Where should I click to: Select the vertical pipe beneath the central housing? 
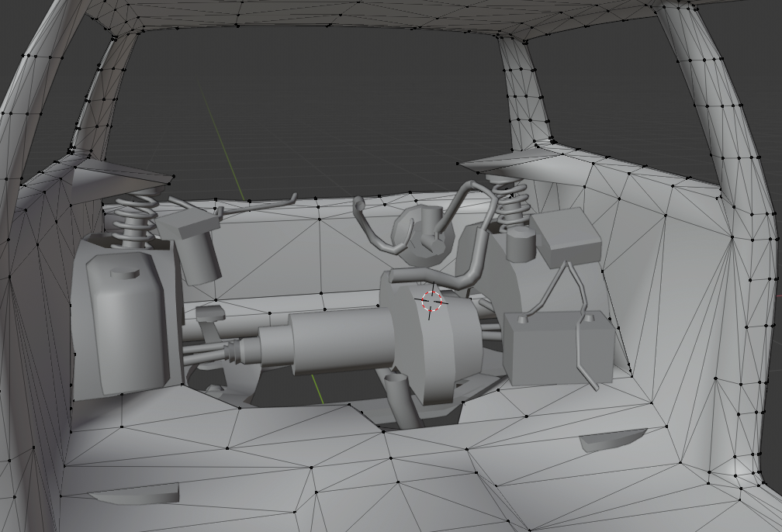pyautogui.click(x=403, y=402)
